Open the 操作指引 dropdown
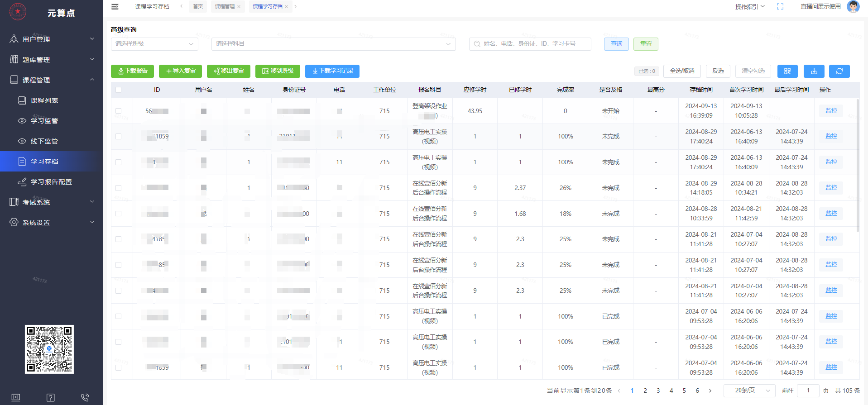This screenshot has width=868, height=405. (750, 6)
